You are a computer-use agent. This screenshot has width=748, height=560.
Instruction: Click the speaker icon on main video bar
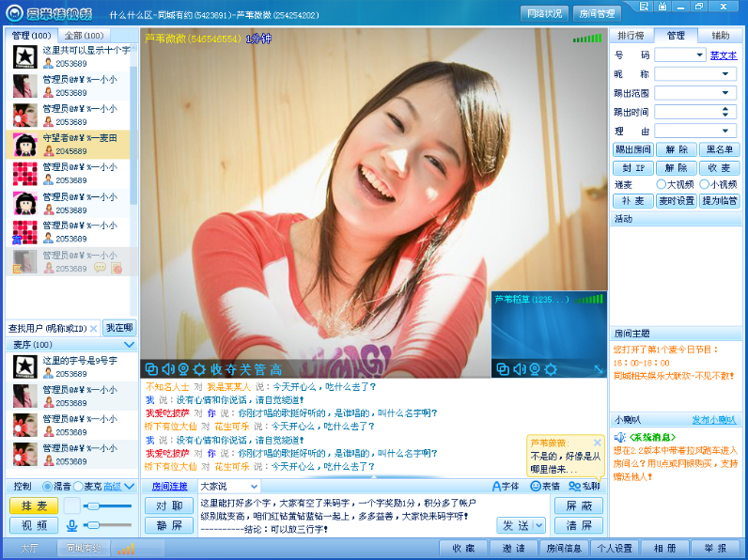(168, 369)
